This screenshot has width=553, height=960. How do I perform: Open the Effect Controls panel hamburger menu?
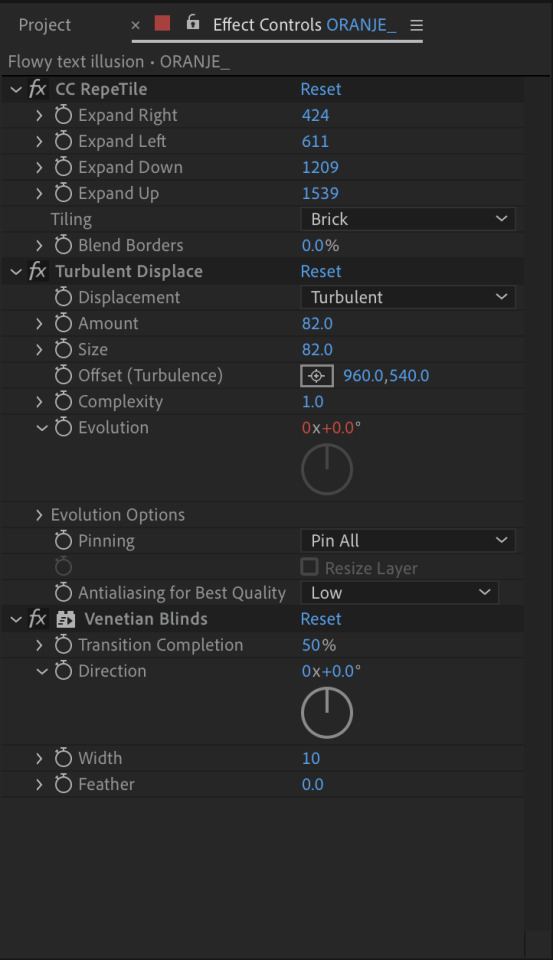[416, 25]
